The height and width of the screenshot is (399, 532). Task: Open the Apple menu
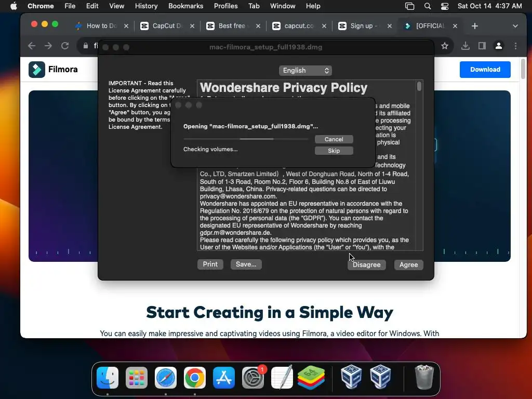14,6
